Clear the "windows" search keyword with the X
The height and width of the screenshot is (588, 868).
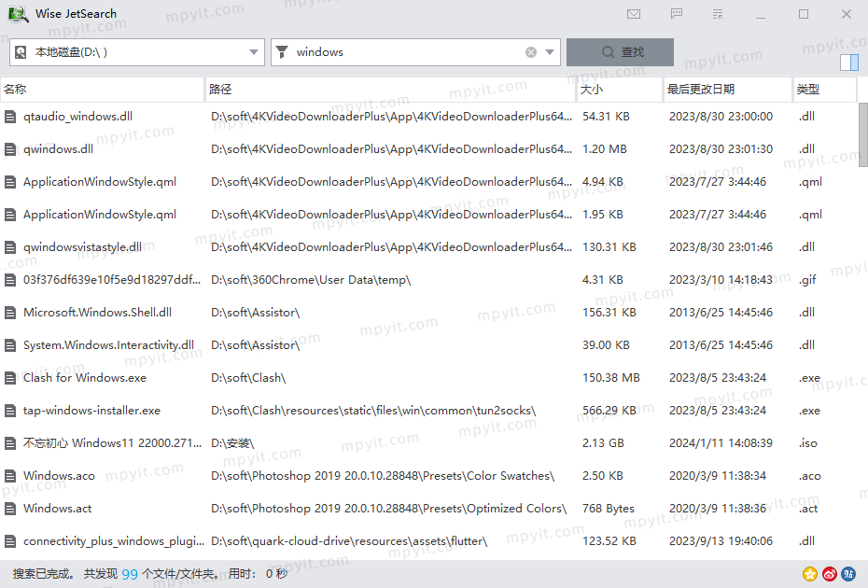[x=531, y=52]
